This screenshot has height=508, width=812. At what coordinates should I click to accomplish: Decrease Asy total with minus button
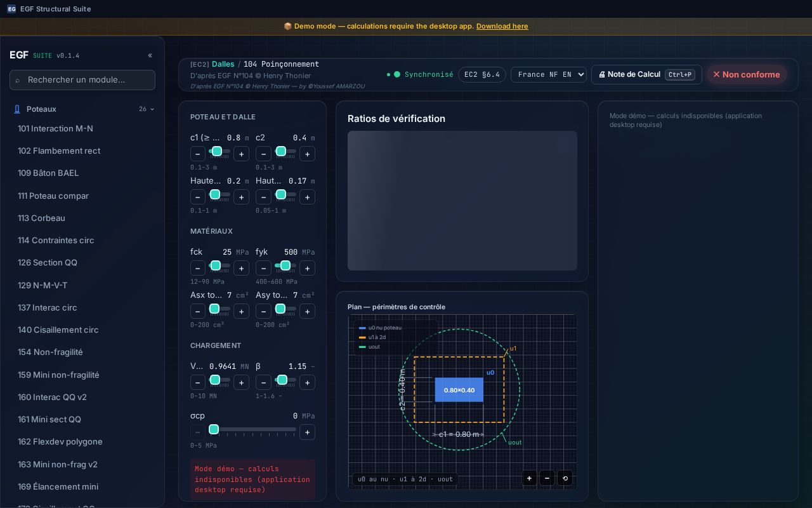(263, 311)
